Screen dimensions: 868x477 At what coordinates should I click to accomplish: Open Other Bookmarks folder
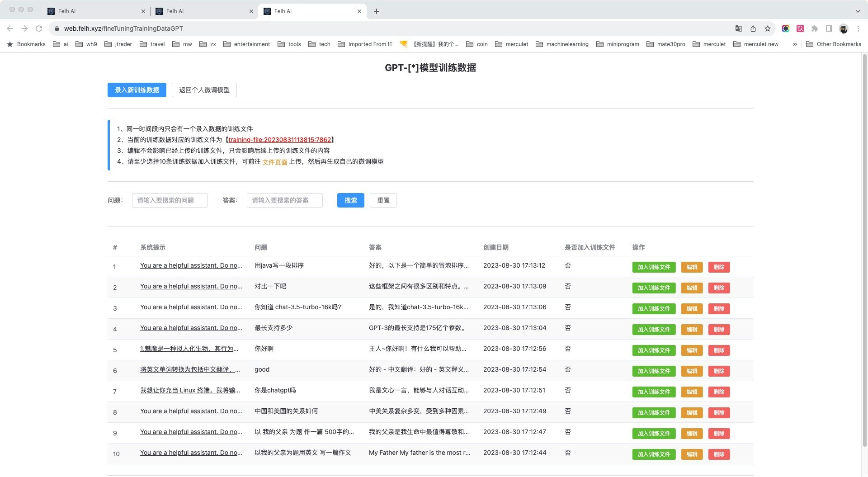tap(834, 44)
